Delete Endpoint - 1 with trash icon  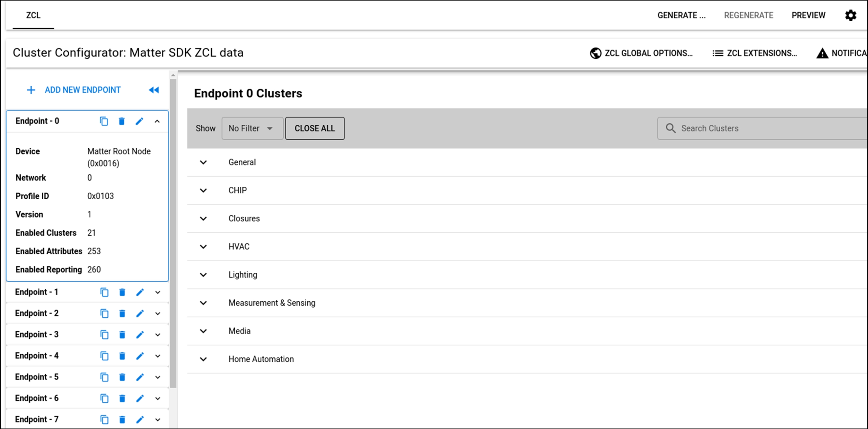122,292
